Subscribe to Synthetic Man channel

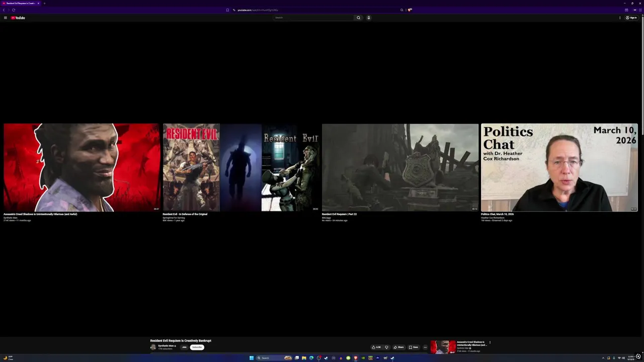(x=197, y=347)
